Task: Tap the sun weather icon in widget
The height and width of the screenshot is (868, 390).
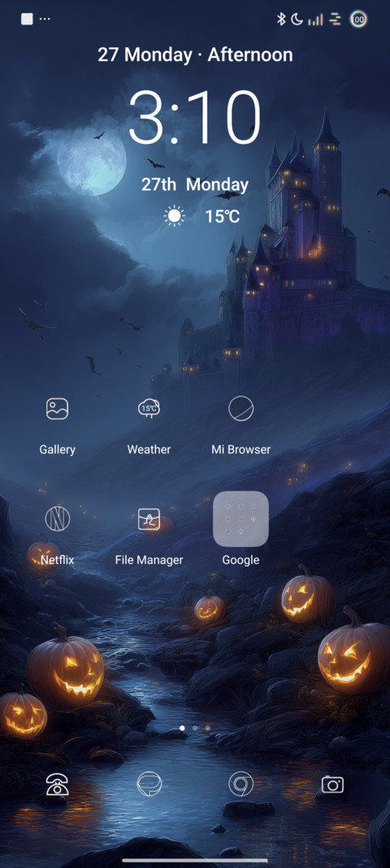Action: 174,216
